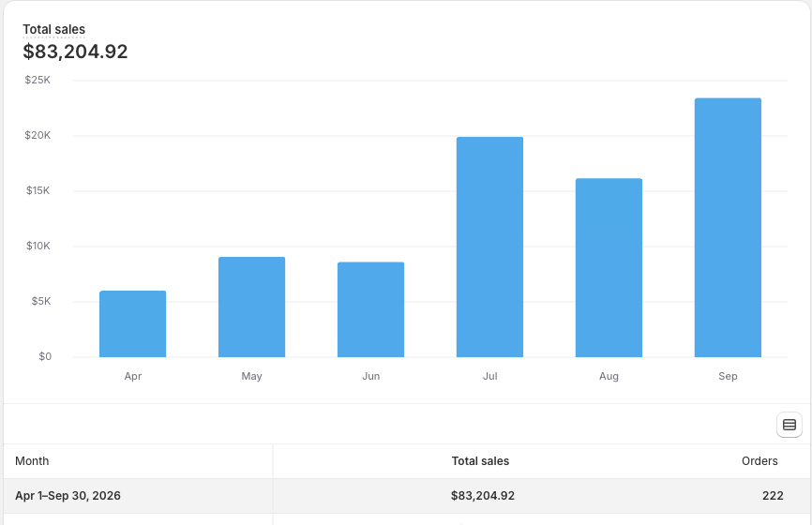The width and height of the screenshot is (812, 525).
Task: Select the Jun sales bar
Action: pos(370,309)
